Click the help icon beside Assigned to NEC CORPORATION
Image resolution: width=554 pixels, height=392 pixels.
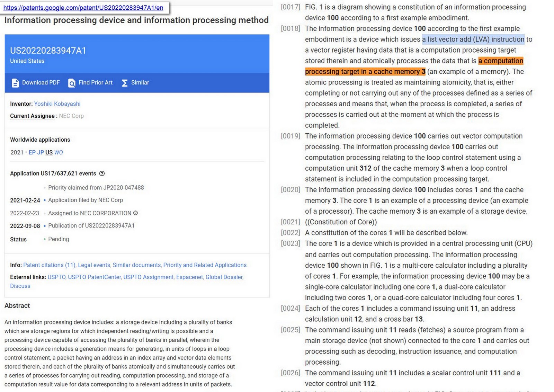pyautogui.click(x=135, y=213)
